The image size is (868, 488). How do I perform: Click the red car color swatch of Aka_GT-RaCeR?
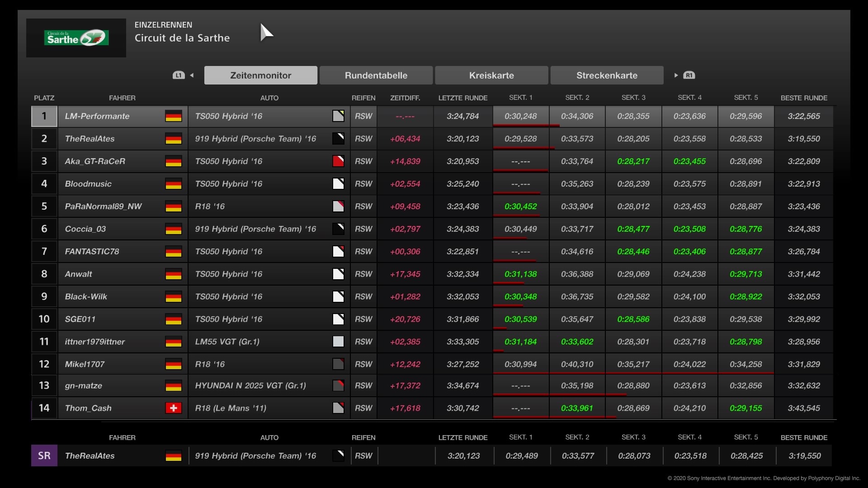point(338,161)
